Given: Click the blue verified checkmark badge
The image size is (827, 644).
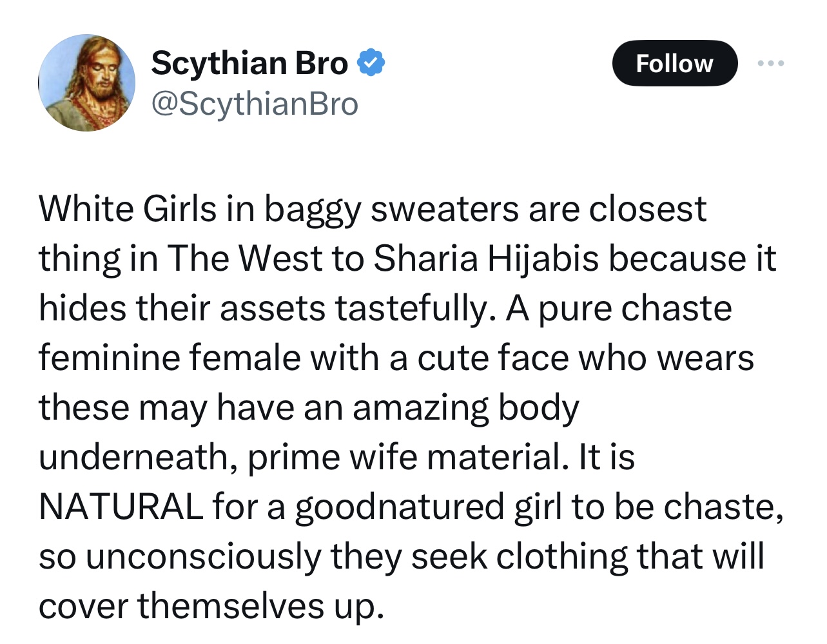Looking at the screenshot, I should [371, 63].
